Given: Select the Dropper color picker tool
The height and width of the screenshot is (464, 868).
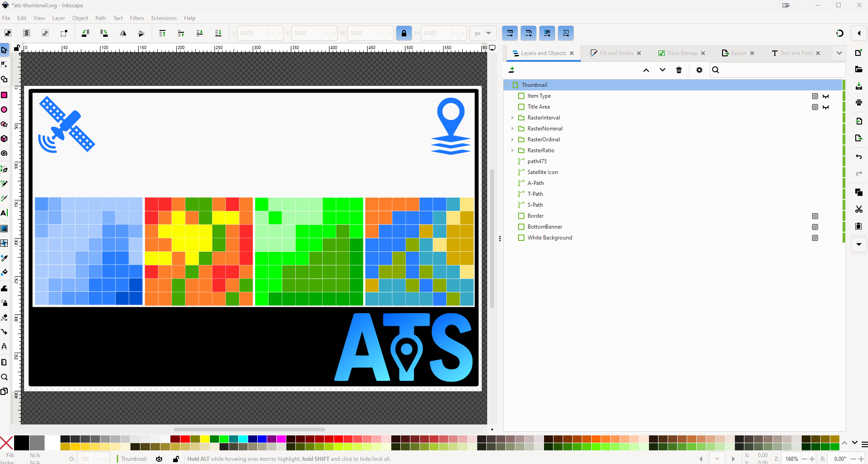Looking at the screenshot, I should coord(5,258).
